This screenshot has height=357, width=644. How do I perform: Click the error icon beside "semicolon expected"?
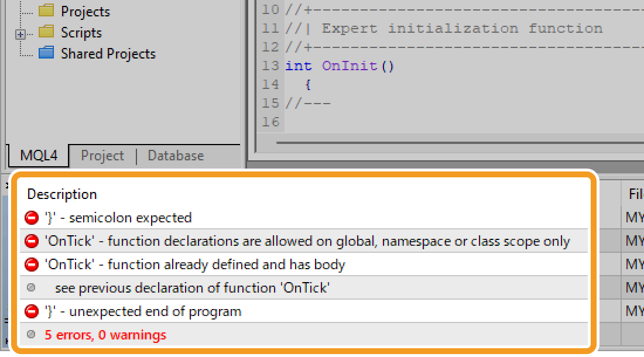point(30,217)
